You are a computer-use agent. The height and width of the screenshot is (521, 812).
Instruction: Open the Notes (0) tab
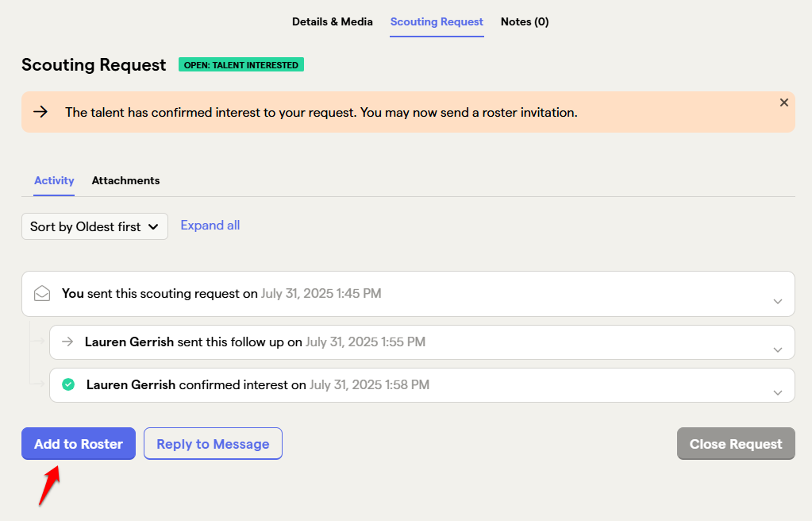525,21
